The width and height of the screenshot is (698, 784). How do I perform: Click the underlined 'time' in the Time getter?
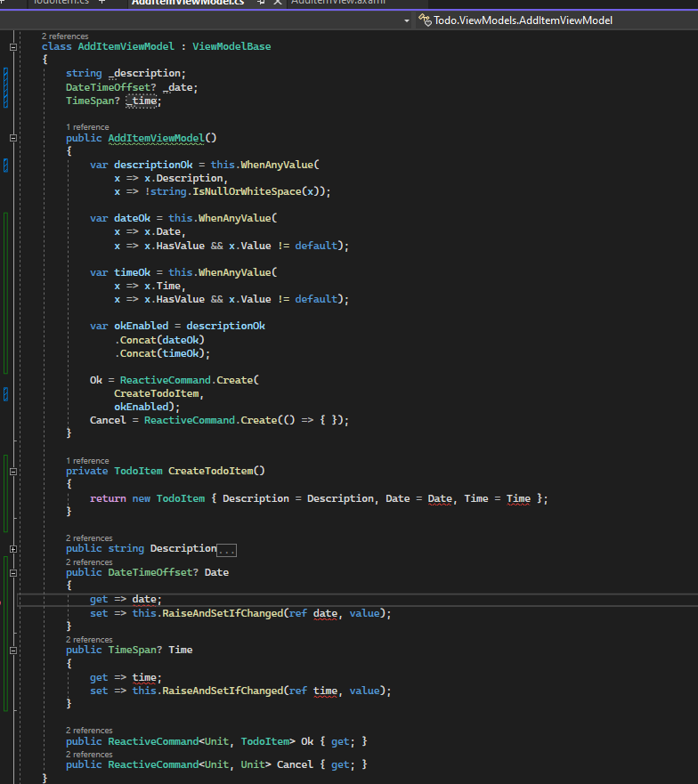pos(144,678)
